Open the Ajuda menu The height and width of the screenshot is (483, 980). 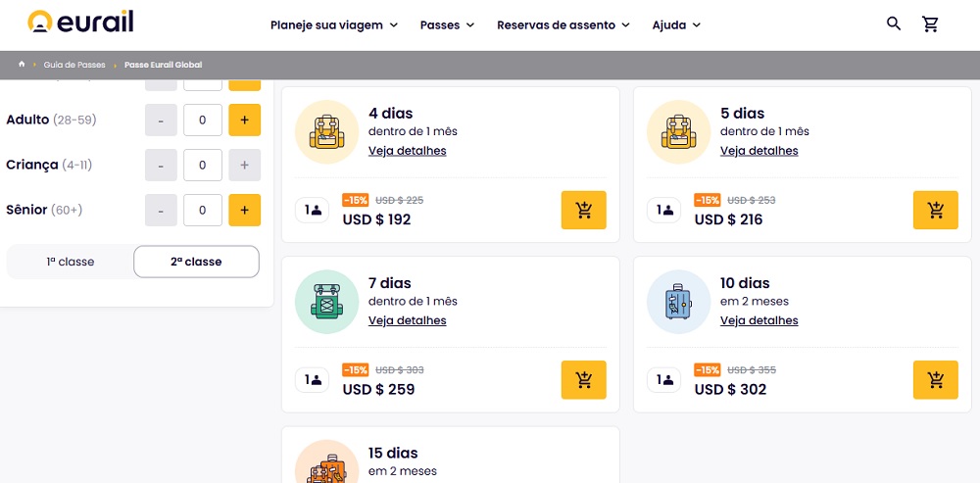point(676,24)
